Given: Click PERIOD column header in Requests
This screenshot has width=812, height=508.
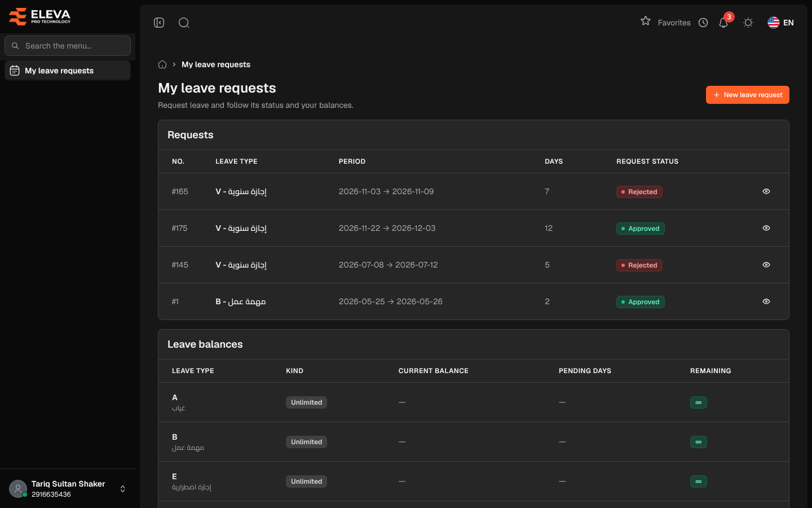Looking at the screenshot, I should pos(352,161).
